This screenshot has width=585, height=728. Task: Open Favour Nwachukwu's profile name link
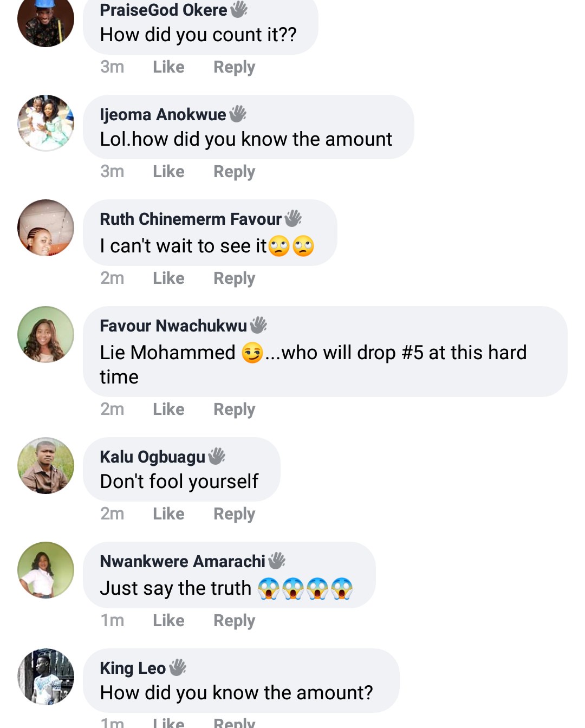point(173,326)
